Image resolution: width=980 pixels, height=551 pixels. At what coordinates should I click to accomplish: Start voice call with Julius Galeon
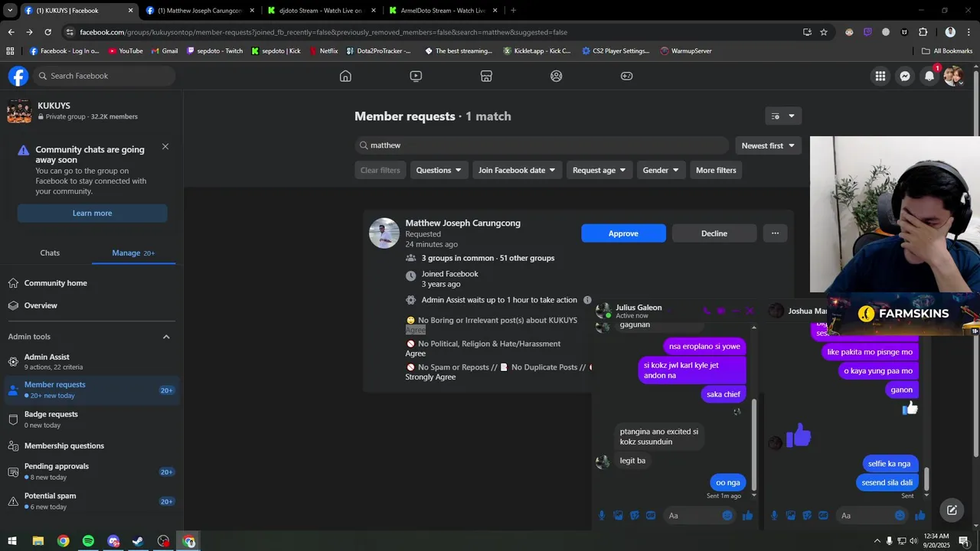(x=706, y=311)
